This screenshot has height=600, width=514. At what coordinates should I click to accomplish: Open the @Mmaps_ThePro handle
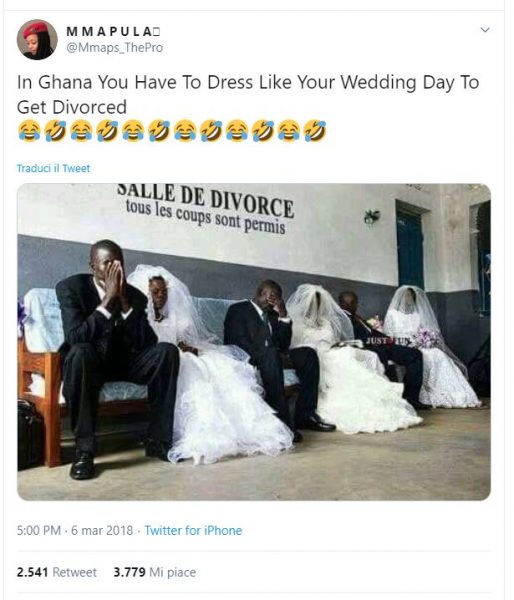pos(115,48)
